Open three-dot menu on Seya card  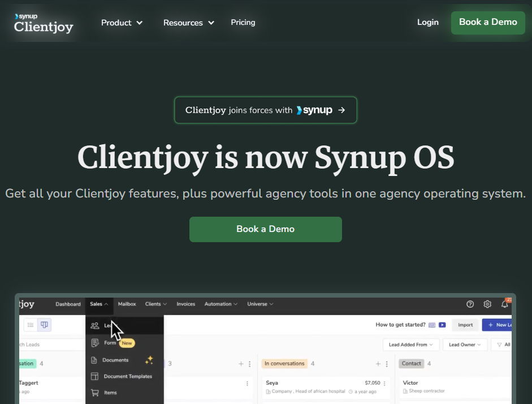coord(387,383)
